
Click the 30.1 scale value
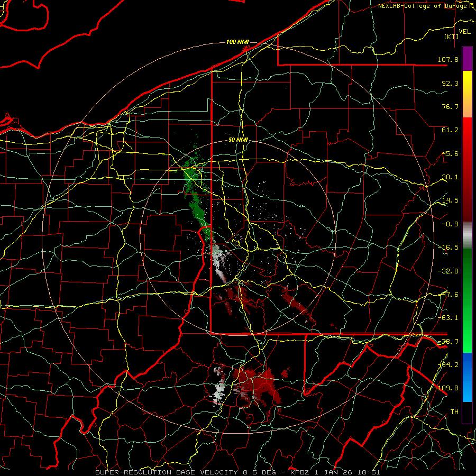[x=450, y=177]
